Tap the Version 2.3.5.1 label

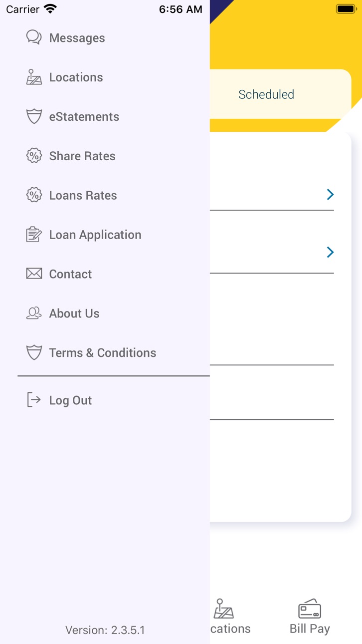105,630
